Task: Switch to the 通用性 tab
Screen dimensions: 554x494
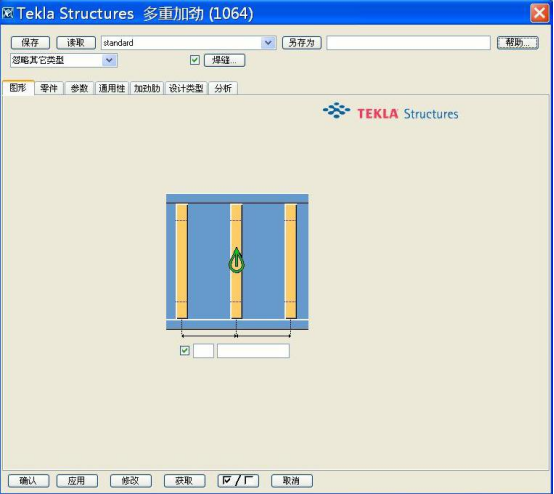Action: (x=112, y=88)
